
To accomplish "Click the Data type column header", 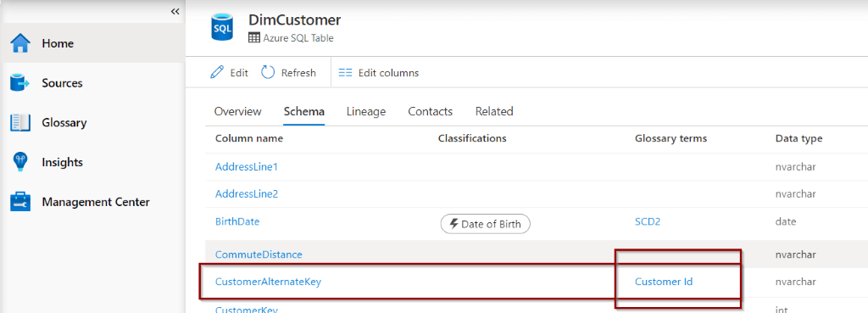I will pyautogui.click(x=798, y=138).
